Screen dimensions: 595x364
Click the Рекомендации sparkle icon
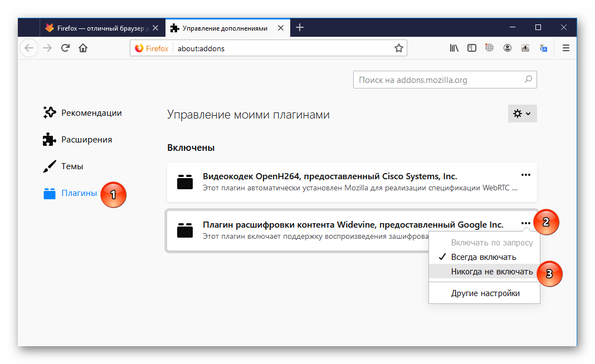[50, 112]
